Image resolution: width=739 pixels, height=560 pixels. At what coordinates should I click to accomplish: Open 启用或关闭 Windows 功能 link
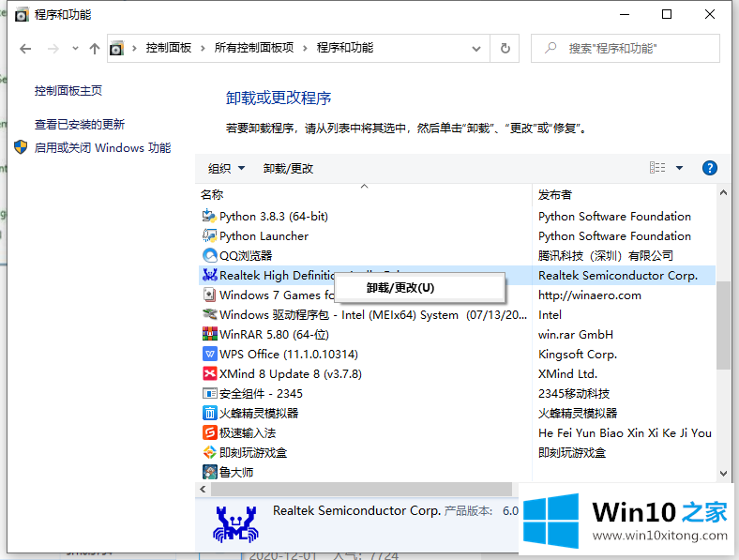(103, 147)
